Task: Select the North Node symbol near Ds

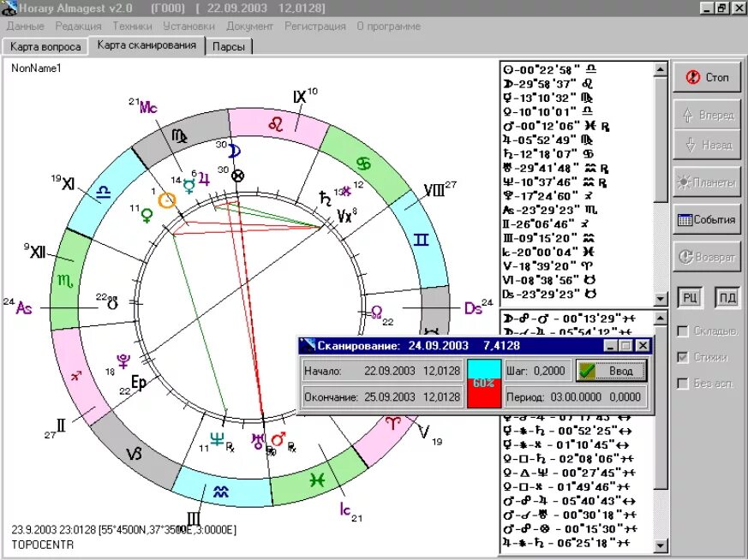Action: tap(376, 313)
